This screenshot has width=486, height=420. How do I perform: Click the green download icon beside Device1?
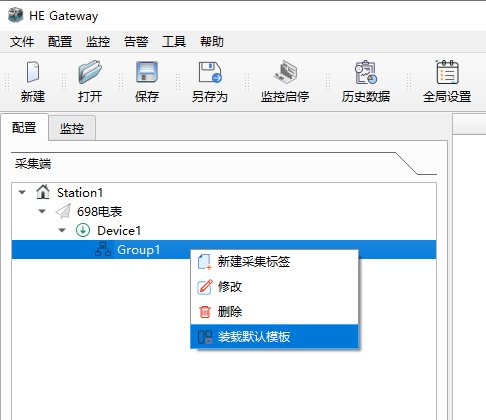coord(83,230)
